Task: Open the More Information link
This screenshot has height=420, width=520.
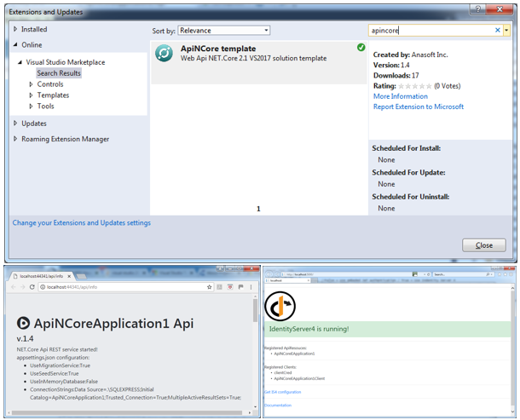Action: click(401, 96)
